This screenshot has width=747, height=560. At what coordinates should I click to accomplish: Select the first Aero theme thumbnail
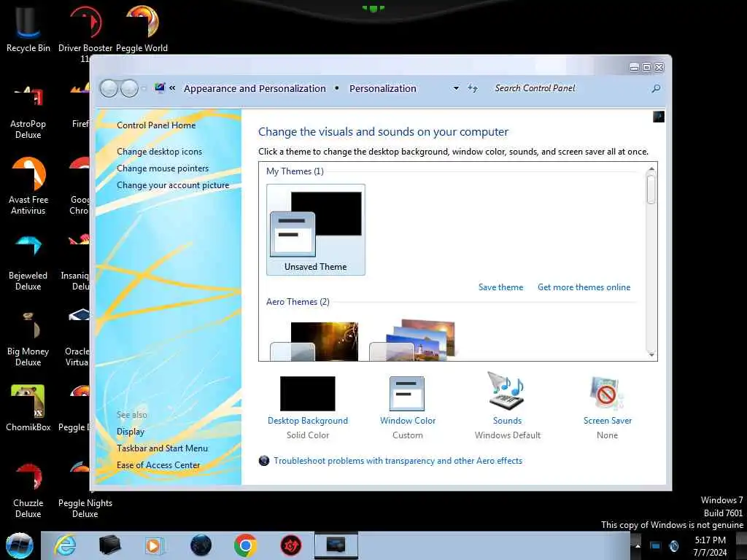[314, 341]
